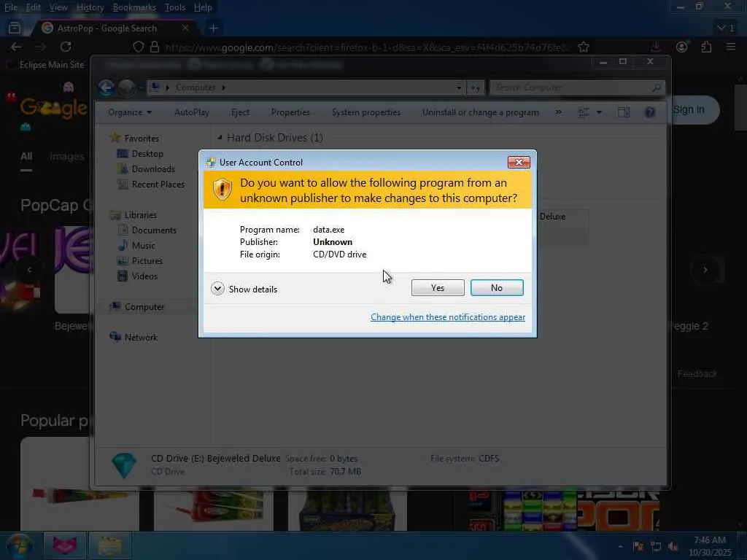Open the Firefox downloads panel
The height and width of the screenshot is (560, 747).
[x=656, y=47]
